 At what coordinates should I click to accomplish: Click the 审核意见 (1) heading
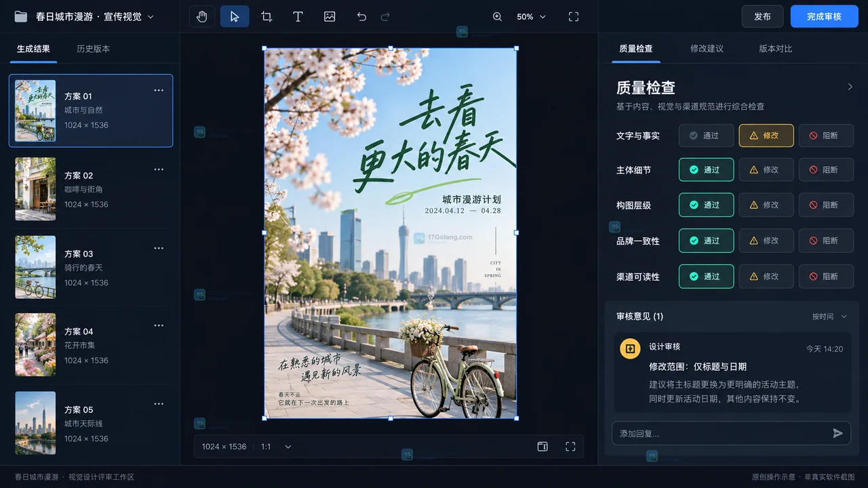(639, 317)
